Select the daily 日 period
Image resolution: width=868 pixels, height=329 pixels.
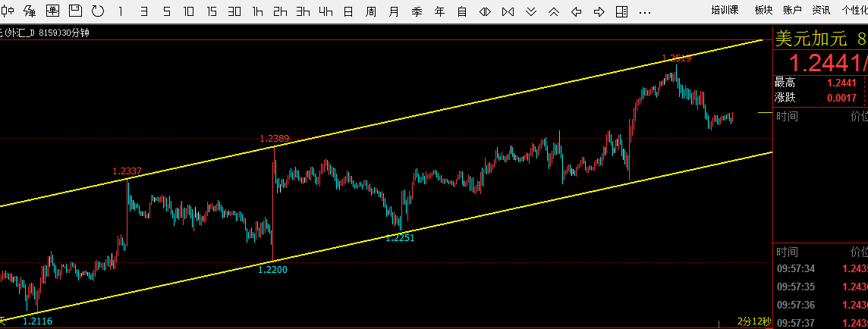coord(348,11)
